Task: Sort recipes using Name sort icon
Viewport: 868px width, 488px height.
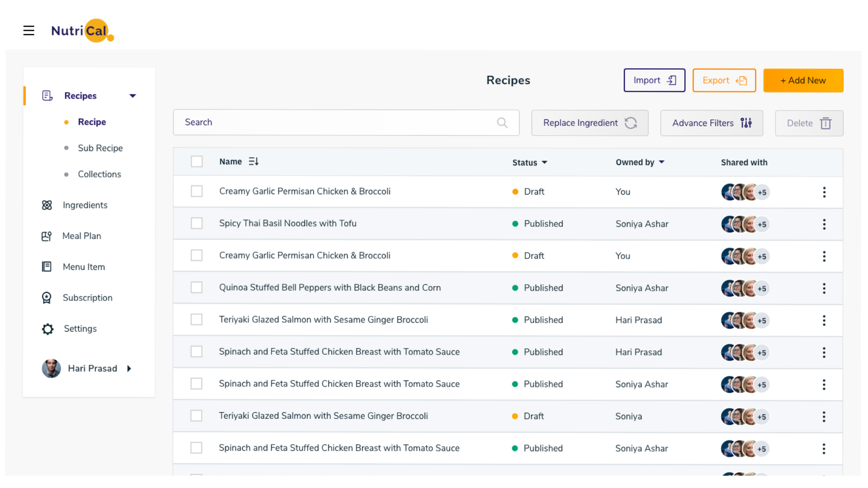Action: (x=254, y=161)
